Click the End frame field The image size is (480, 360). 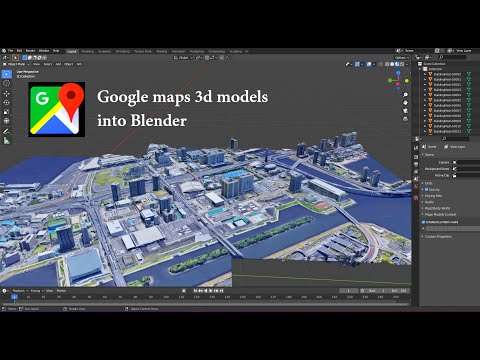coord(399,291)
